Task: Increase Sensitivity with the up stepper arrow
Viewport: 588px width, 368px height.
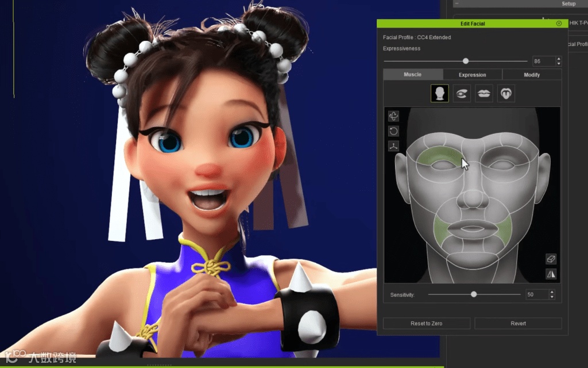Action: click(552, 292)
